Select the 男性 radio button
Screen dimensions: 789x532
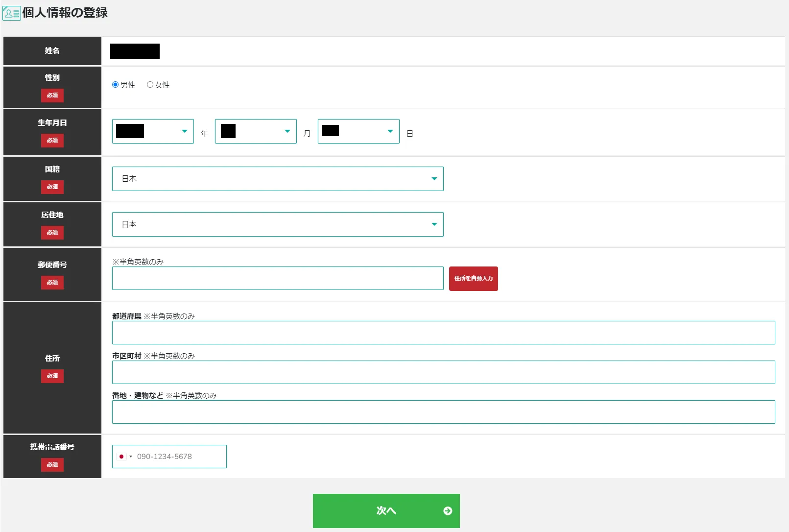tap(116, 85)
